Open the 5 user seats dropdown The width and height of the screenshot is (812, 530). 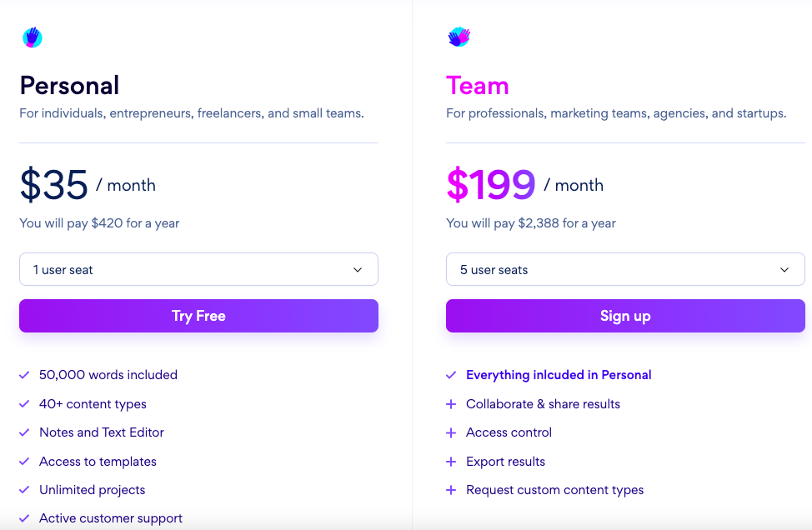pos(625,269)
